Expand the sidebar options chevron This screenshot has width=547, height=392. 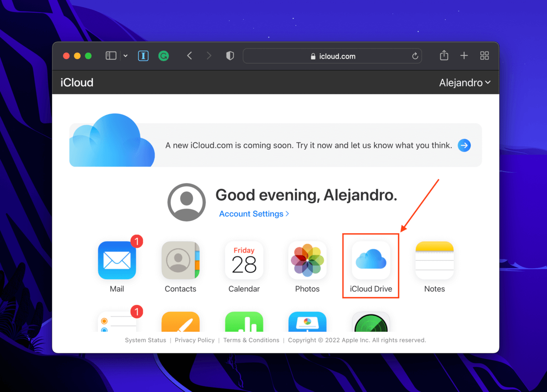[x=125, y=56]
